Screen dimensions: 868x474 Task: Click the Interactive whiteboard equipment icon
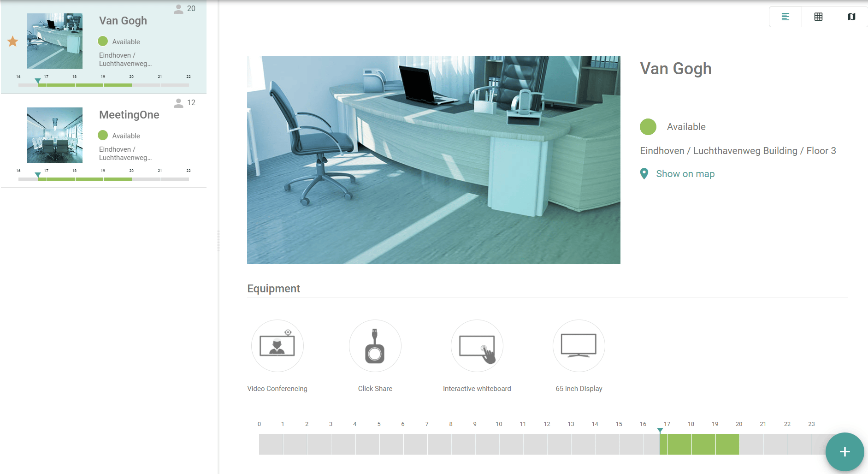pos(477,346)
